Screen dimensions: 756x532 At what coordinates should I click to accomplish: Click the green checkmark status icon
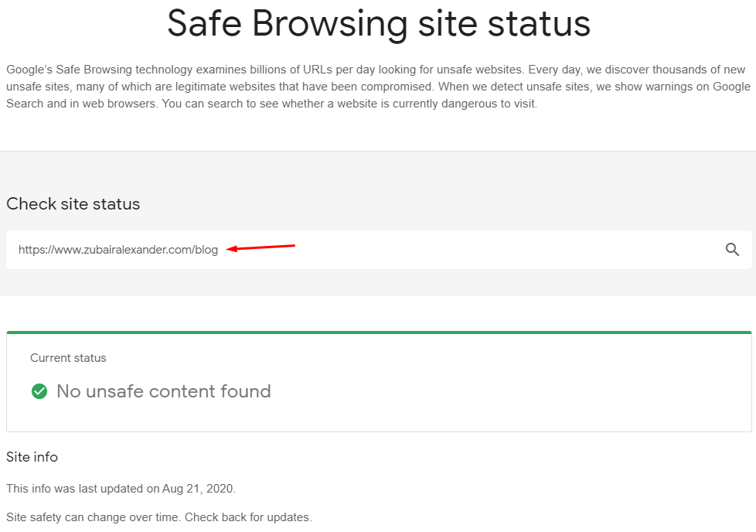point(39,391)
